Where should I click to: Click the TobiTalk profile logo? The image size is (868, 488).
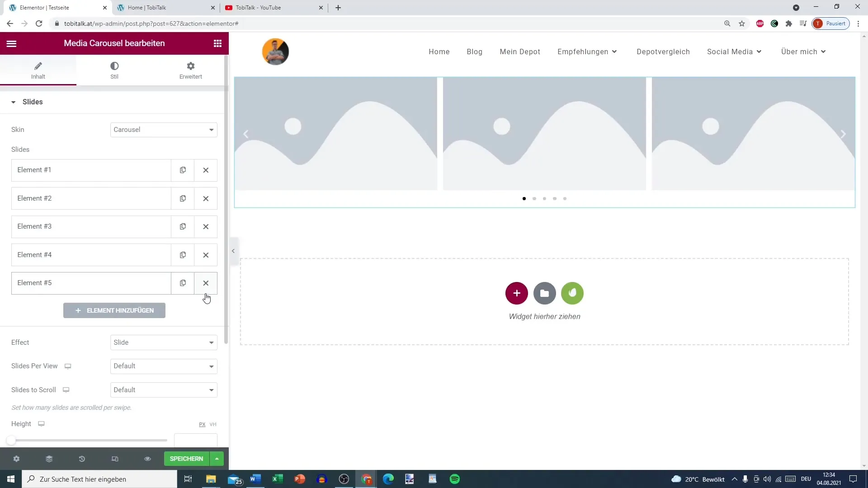tap(275, 52)
